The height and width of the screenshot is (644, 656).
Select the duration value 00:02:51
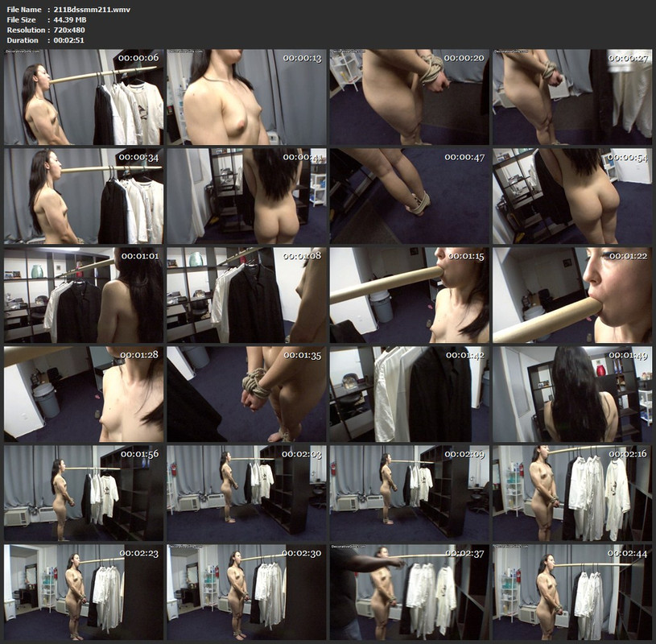coord(68,40)
